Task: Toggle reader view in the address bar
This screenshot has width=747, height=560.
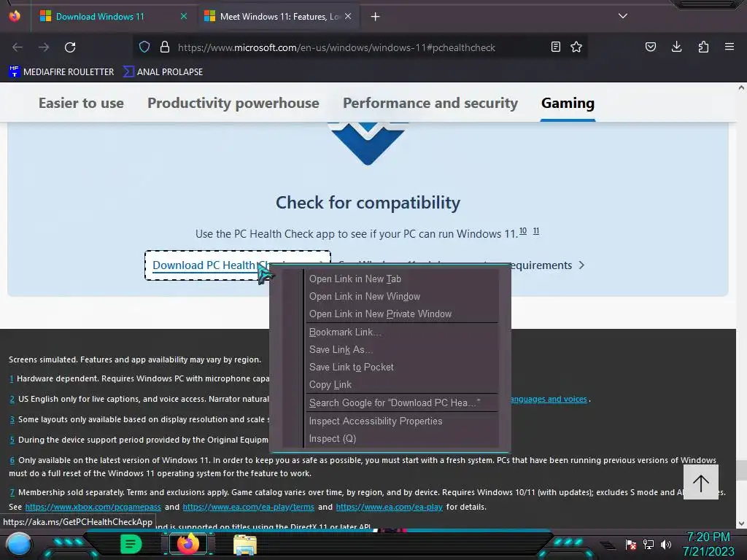Action: click(x=555, y=47)
